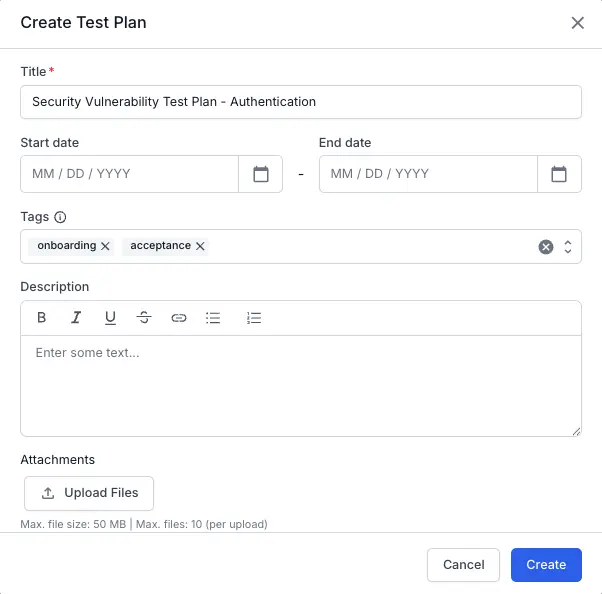Click the Create button
Viewport: 602px width, 594px height.
(546, 565)
